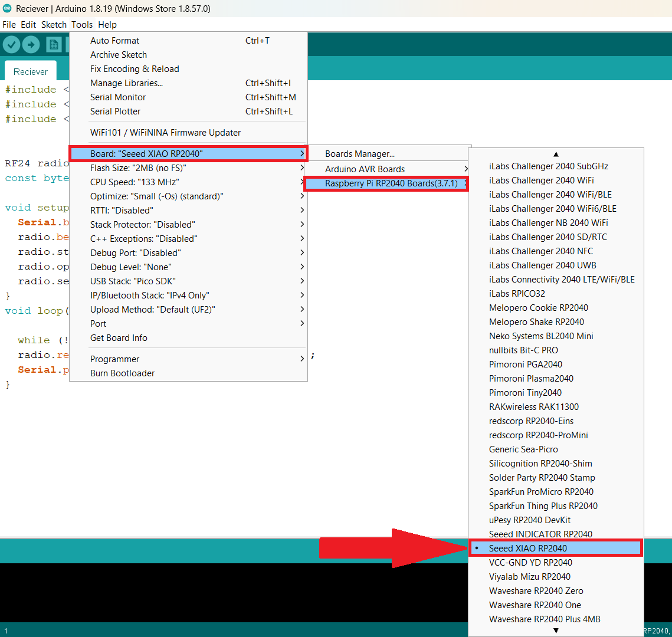Switch to the Reciever sketch tab
The width and height of the screenshot is (672, 637).
pyautogui.click(x=31, y=71)
